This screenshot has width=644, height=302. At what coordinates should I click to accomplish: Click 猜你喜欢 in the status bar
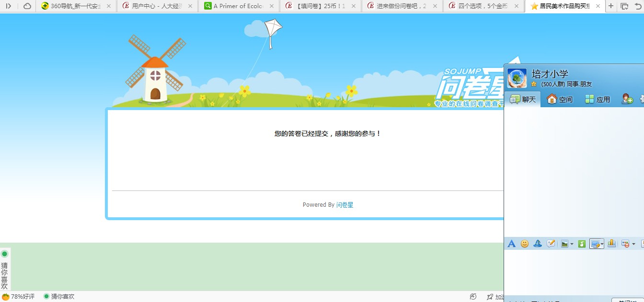click(59, 297)
